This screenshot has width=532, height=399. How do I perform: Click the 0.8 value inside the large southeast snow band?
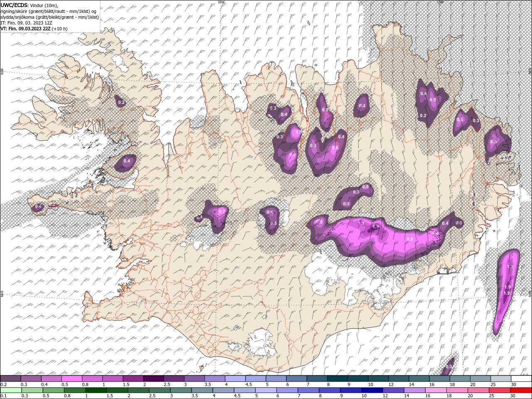tap(410, 239)
